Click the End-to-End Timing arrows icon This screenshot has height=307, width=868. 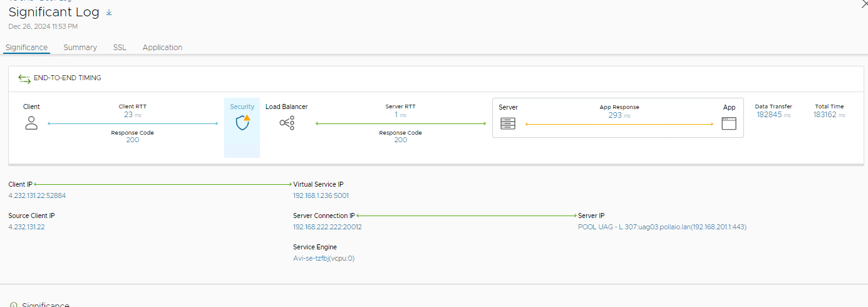click(24, 78)
